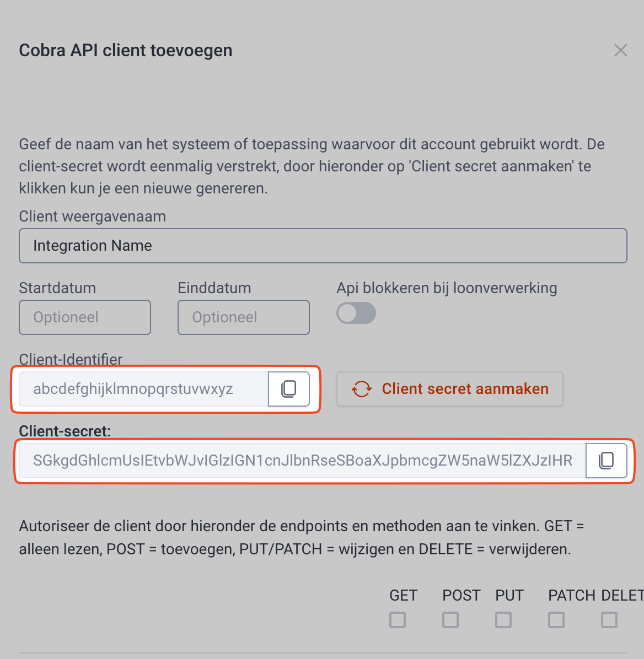Focus the Client weergavenaam text field

(x=323, y=246)
